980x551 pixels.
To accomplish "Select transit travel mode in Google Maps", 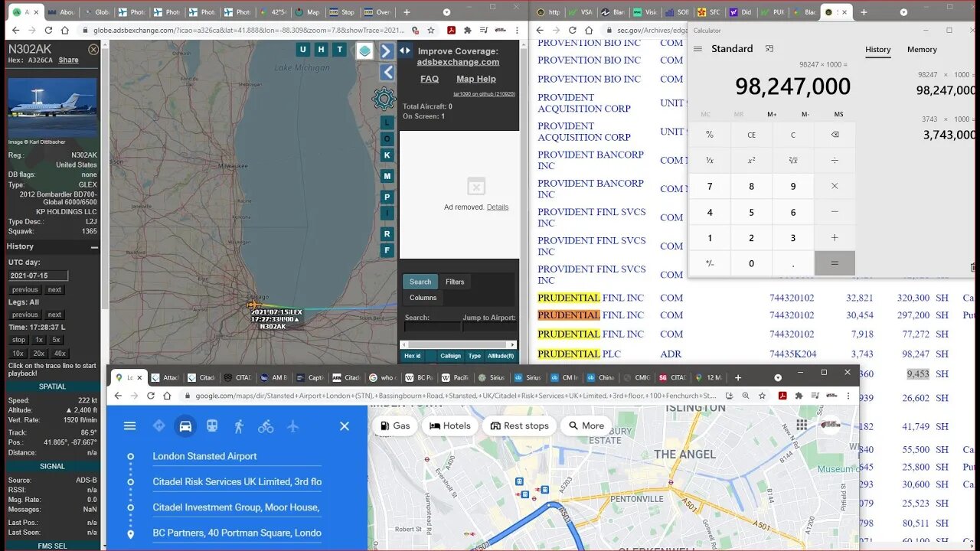I will 212,426.
